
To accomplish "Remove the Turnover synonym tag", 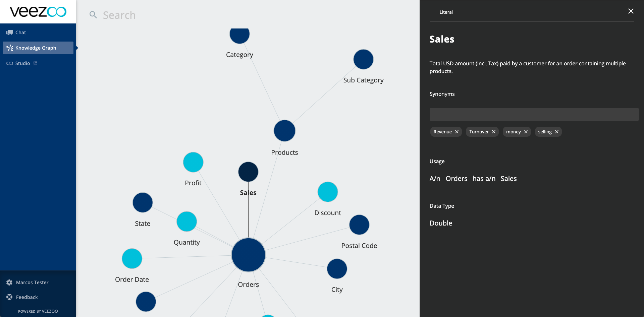I will pyautogui.click(x=494, y=132).
